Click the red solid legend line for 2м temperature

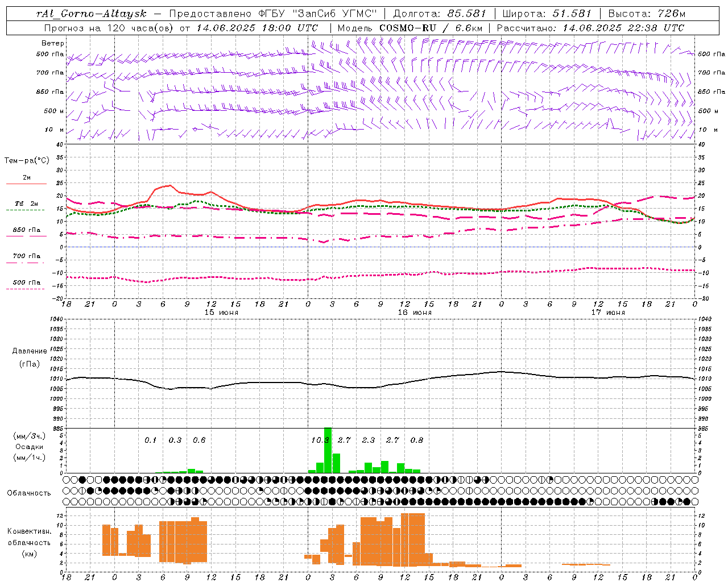click(26, 184)
